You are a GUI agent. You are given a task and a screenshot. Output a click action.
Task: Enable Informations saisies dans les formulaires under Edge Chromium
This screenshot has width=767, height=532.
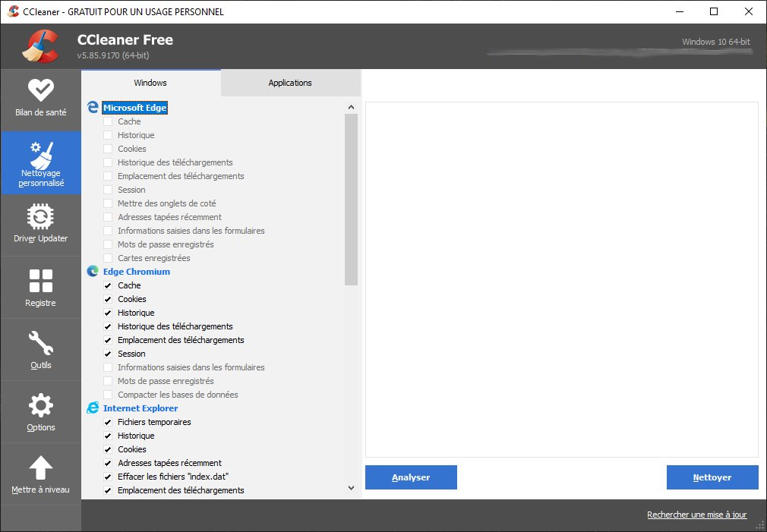[x=108, y=368]
